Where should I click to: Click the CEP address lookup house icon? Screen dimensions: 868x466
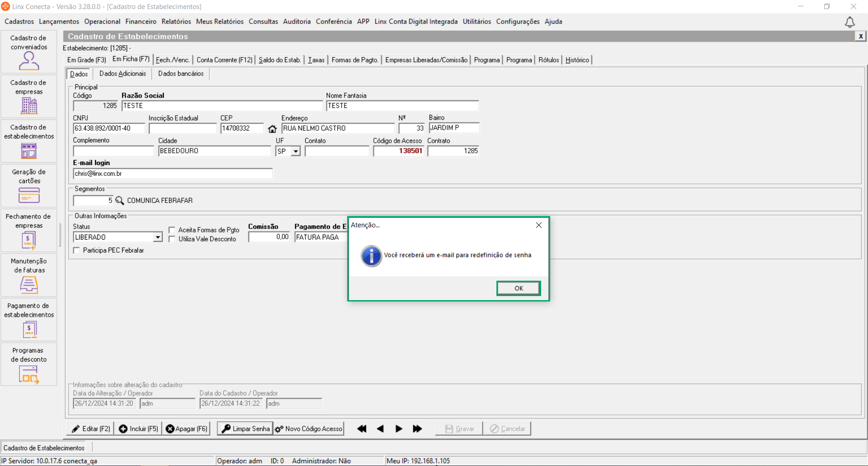tap(272, 129)
